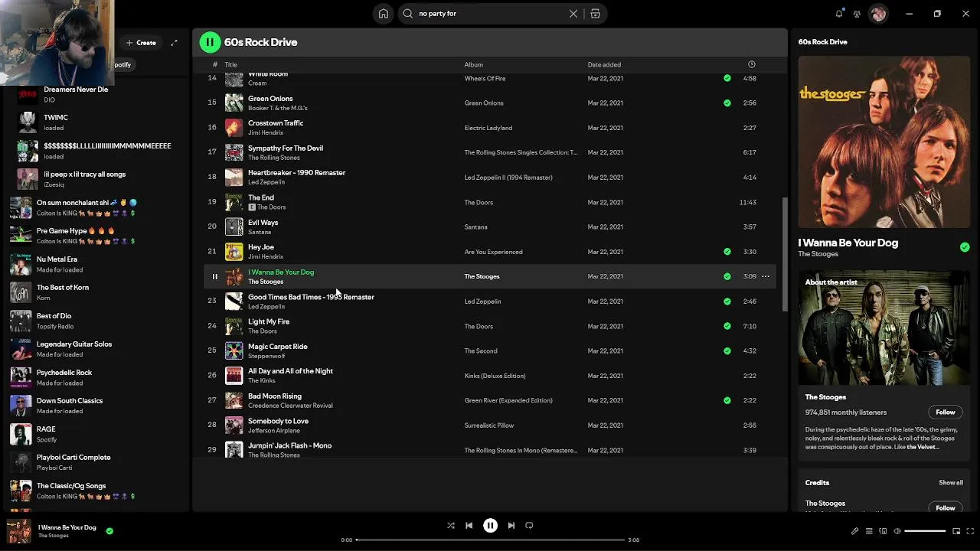The width and height of the screenshot is (980, 551).
Task: Adjust the volume slider
Action: tap(925, 531)
